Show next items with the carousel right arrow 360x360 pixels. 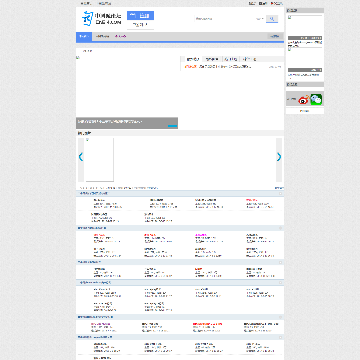[x=279, y=157]
